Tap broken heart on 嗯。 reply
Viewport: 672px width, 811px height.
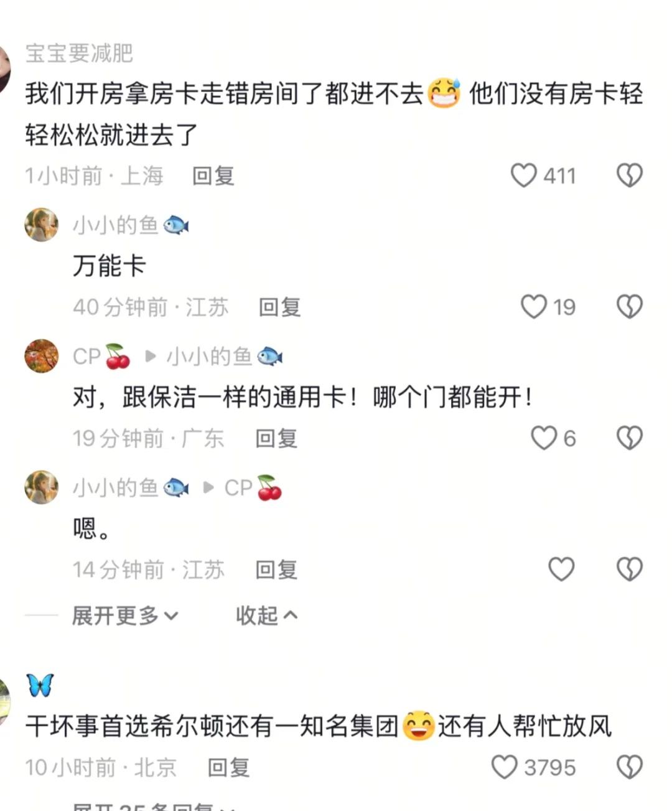click(x=629, y=569)
